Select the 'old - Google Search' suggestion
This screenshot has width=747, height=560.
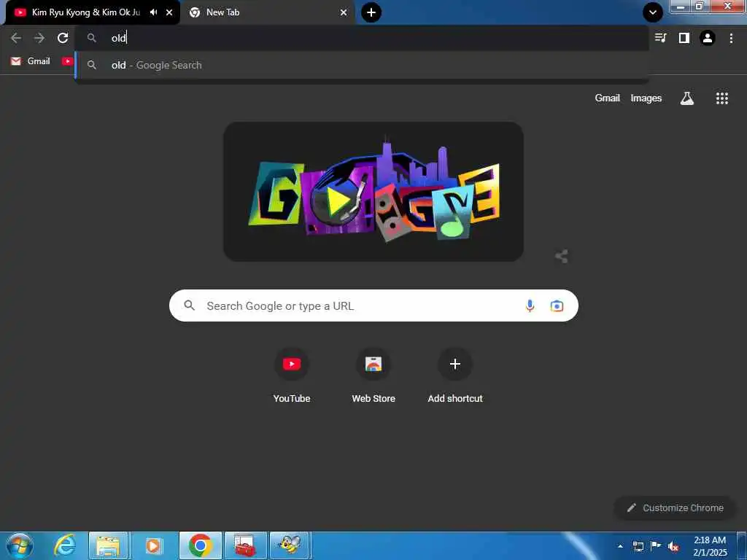click(x=362, y=65)
